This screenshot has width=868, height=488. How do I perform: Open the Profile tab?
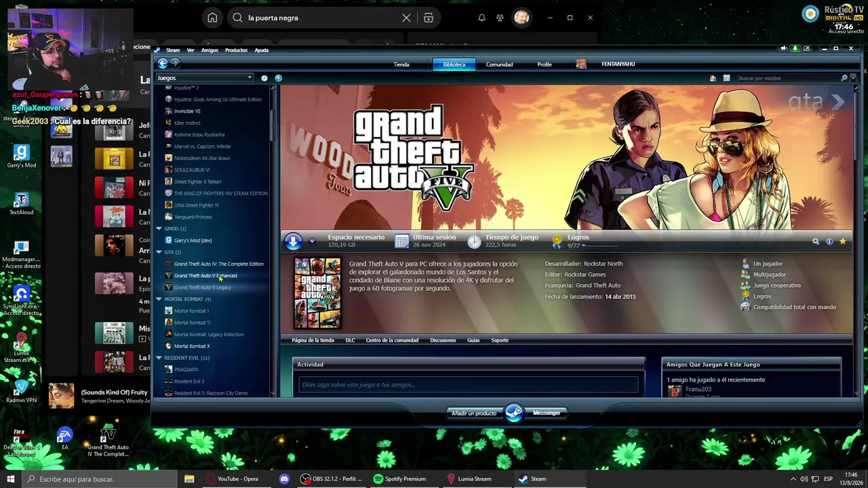click(545, 64)
